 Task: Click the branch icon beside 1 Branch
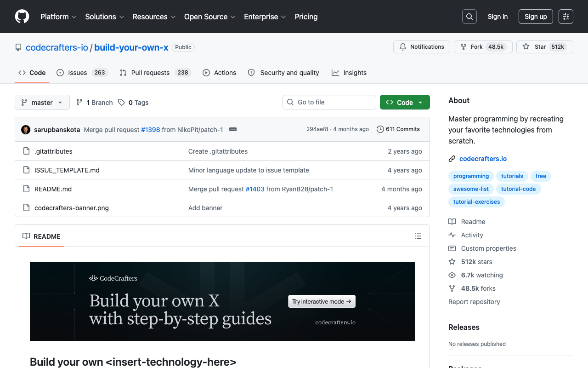(x=79, y=103)
